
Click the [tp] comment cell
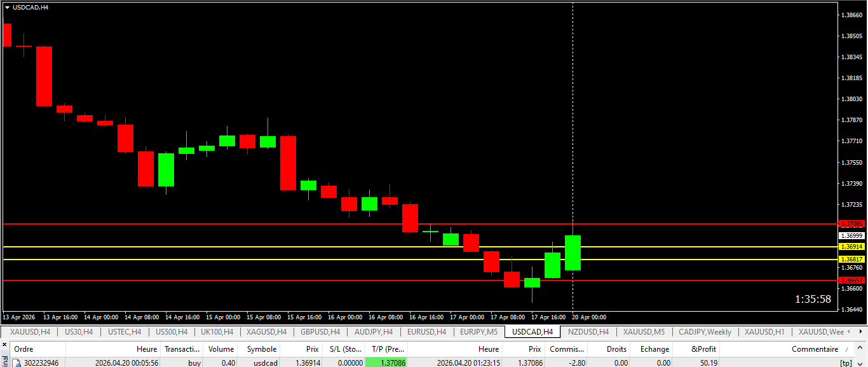(x=846, y=363)
